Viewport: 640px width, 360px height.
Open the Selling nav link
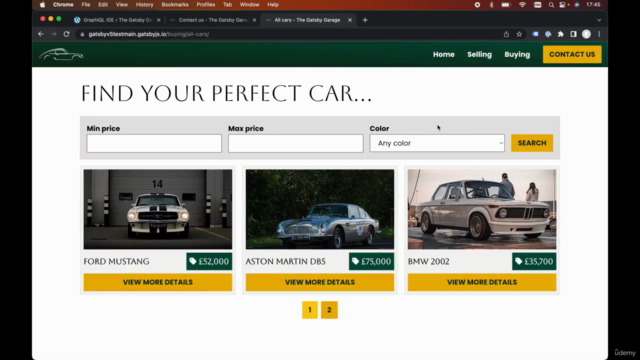pos(480,54)
